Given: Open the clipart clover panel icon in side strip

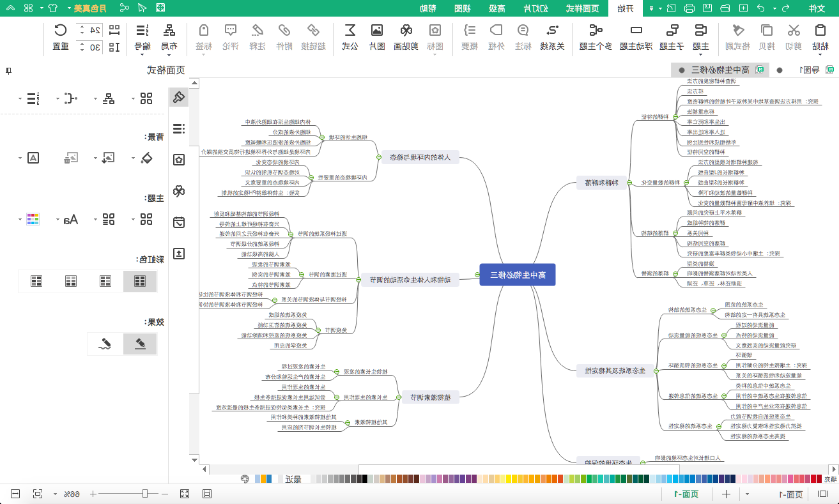Looking at the screenshot, I should tap(179, 191).
